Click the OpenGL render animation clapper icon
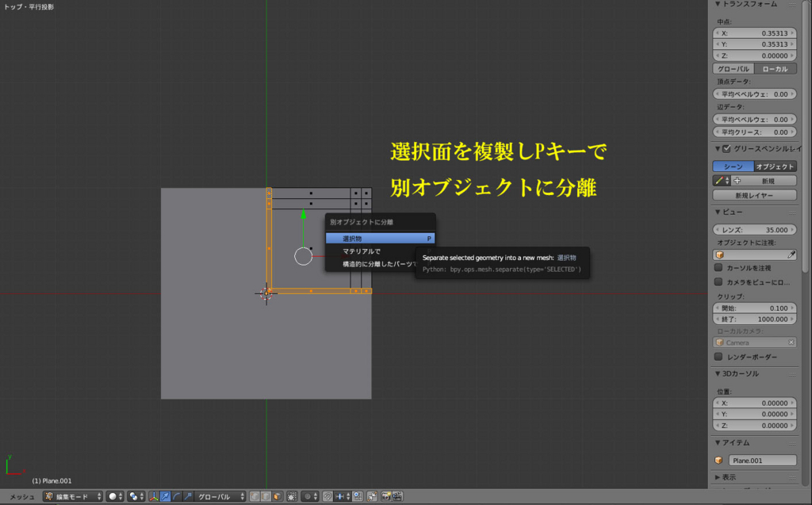The image size is (812, 505). tap(397, 496)
